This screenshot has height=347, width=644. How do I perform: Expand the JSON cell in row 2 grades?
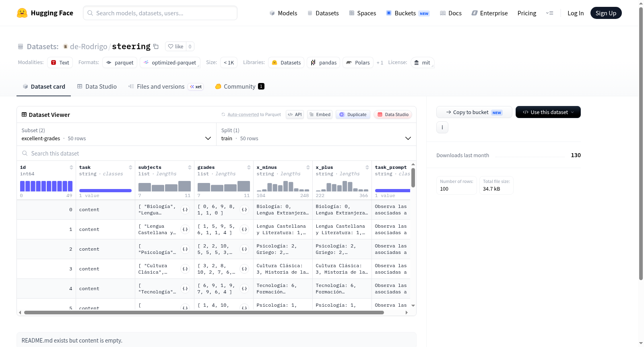coord(244,249)
